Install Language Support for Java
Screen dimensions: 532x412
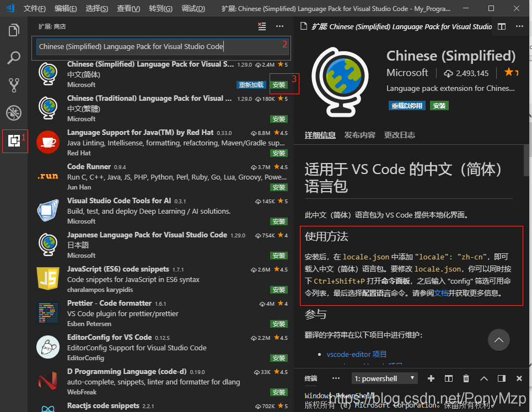pyautogui.click(x=279, y=153)
